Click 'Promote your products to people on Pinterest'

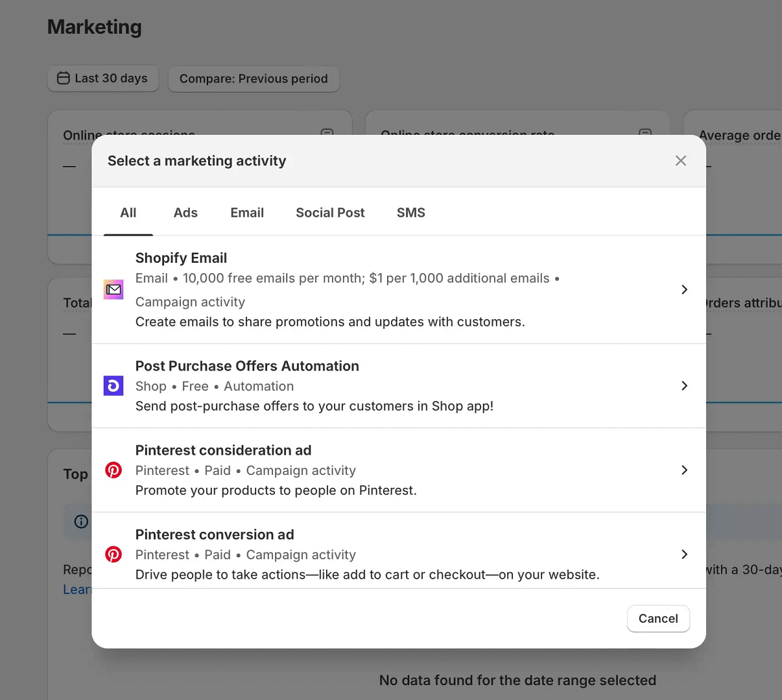coord(276,490)
